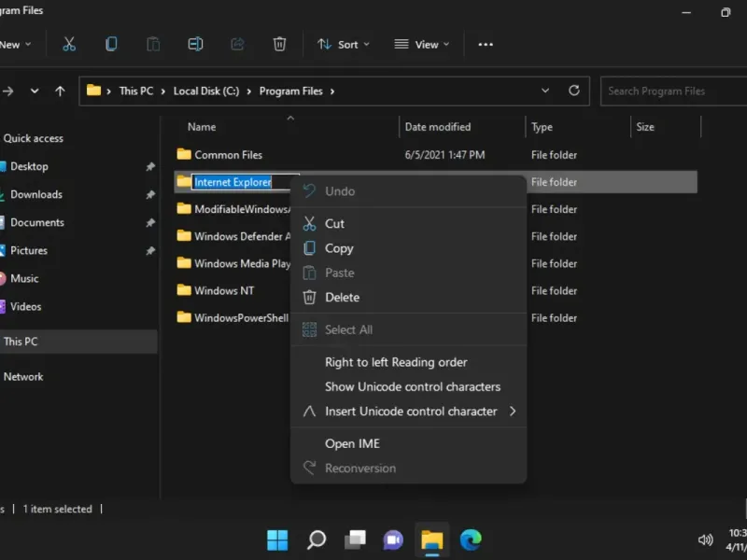Click the Search Program Files box

(673, 91)
